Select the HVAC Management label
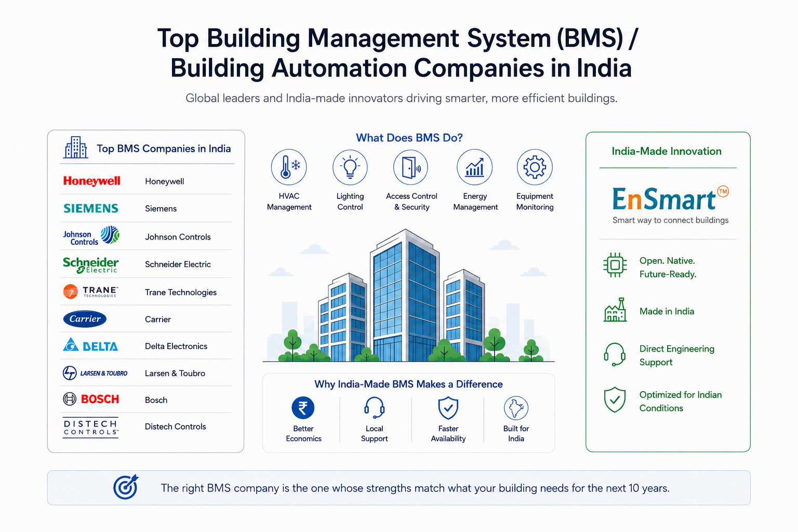Screen dimensions: 798x532 [x=289, y=202]
